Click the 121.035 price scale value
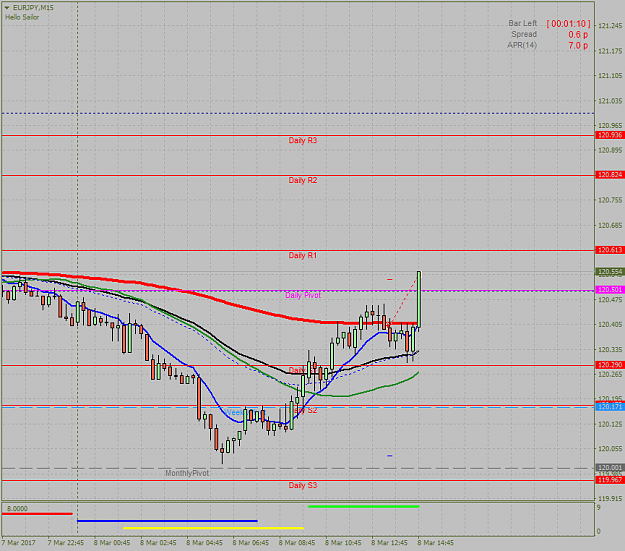 point(610,101)
